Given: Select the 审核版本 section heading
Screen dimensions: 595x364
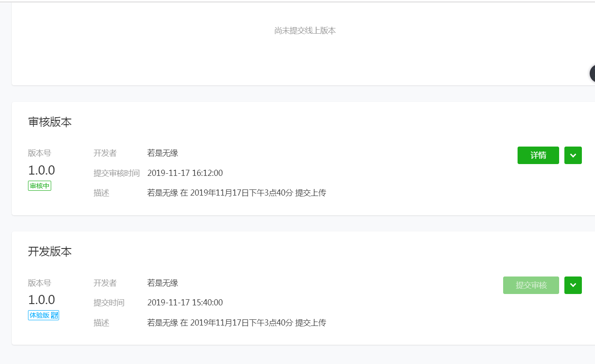Looking at the screenshot, I should [50, 122].
